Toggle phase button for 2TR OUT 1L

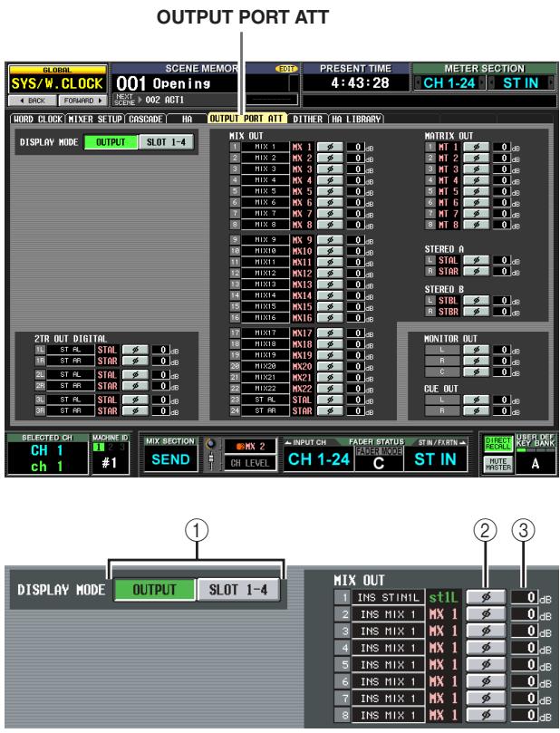pos(136,350)
